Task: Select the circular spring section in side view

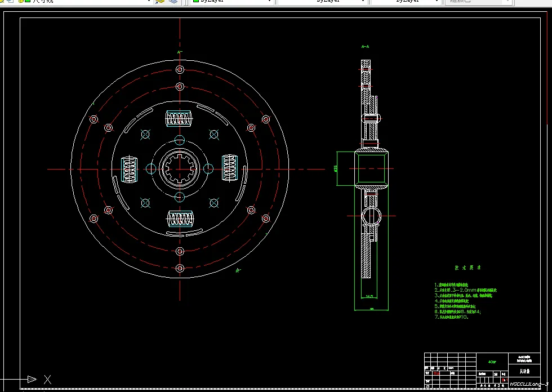Action: coord(371,216)
